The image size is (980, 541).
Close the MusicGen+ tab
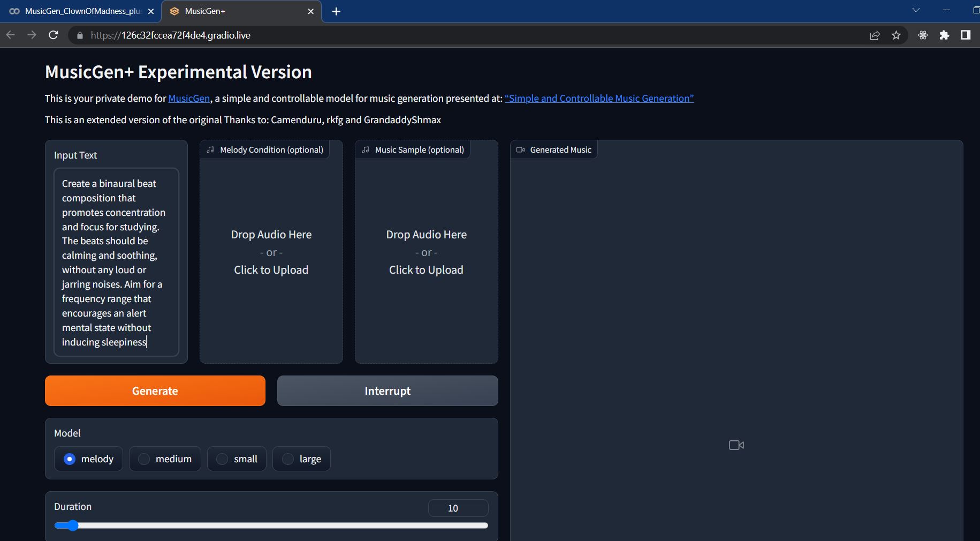pos(311,11)
